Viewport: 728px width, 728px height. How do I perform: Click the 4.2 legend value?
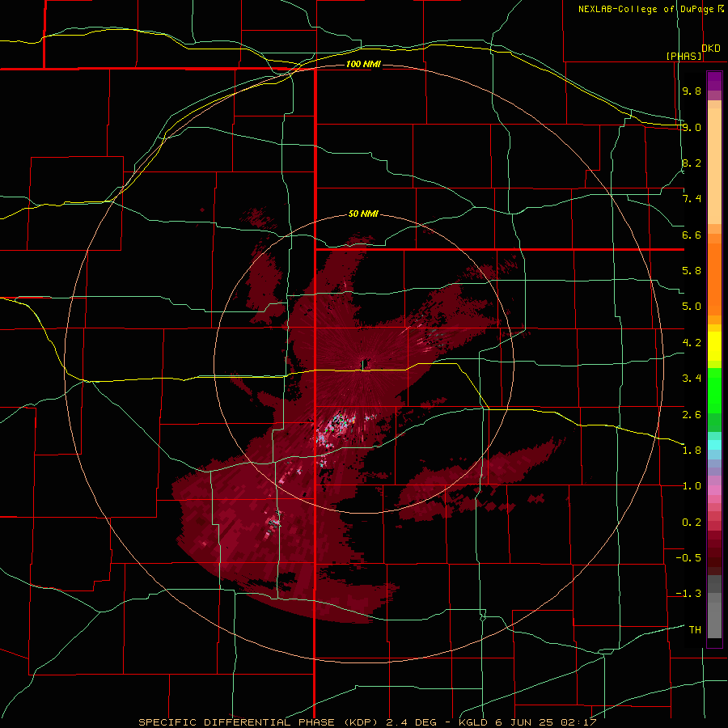692,343
